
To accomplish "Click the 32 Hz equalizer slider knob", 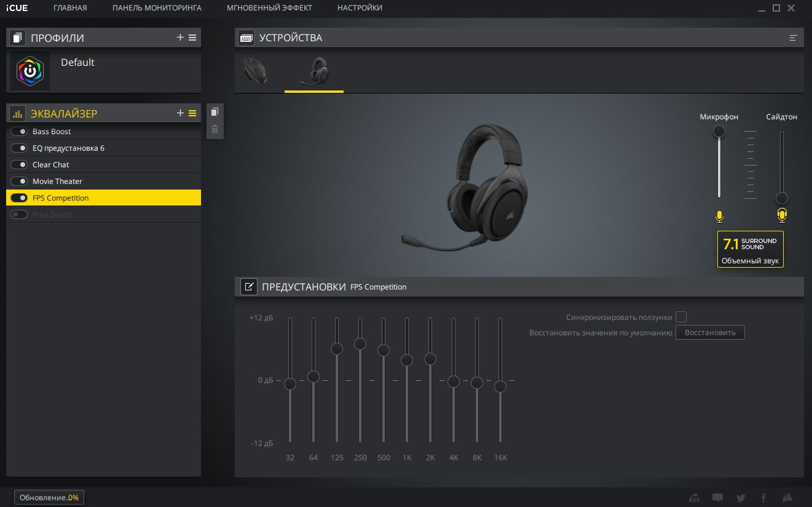I will click(290, 384).
